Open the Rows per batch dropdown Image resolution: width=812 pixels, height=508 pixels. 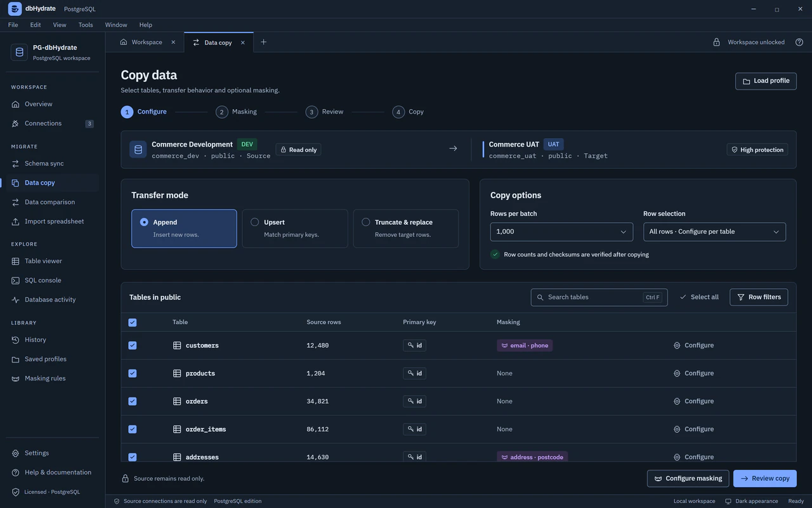coord(561,232)
